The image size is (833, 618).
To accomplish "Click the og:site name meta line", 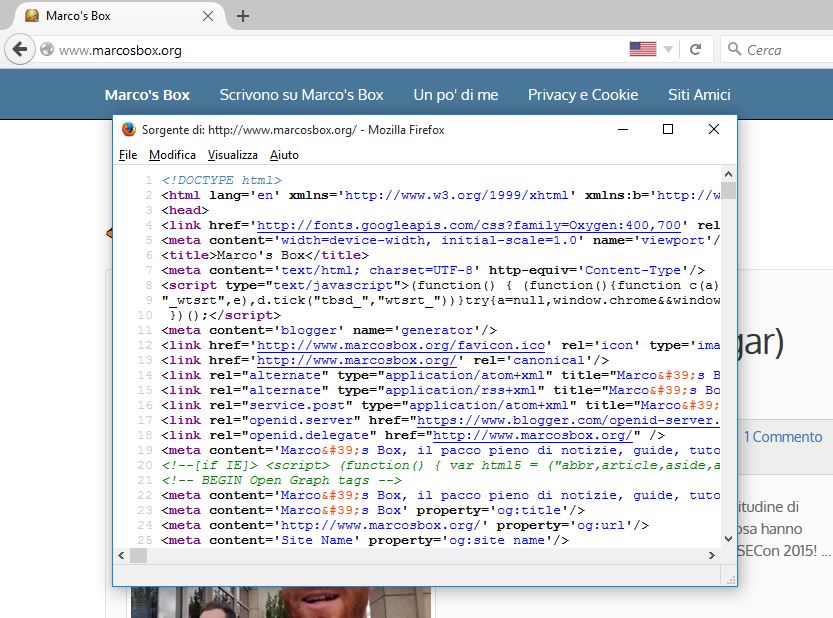I will (x=365, y=540).
